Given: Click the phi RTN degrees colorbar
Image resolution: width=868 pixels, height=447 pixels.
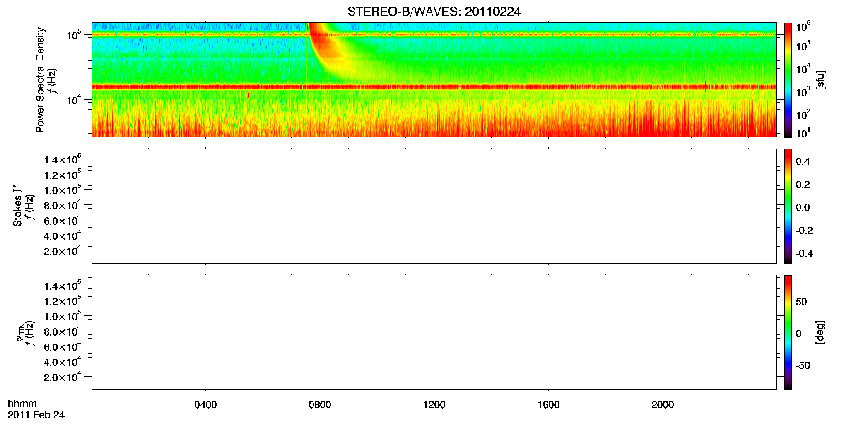Looking at the screenshot, I should click(x=788, y=332).
